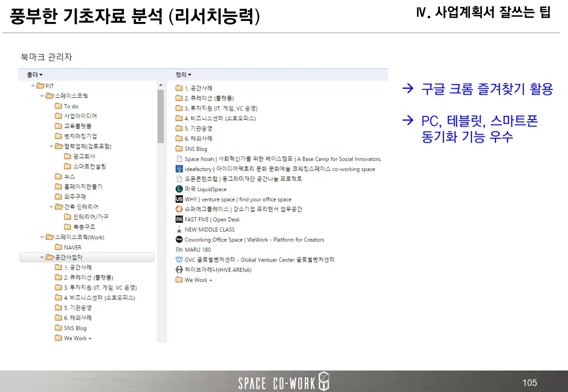Select 1. 공간사례 in the folder tree
Screen dimensions: 568x392
pos(78,268)
